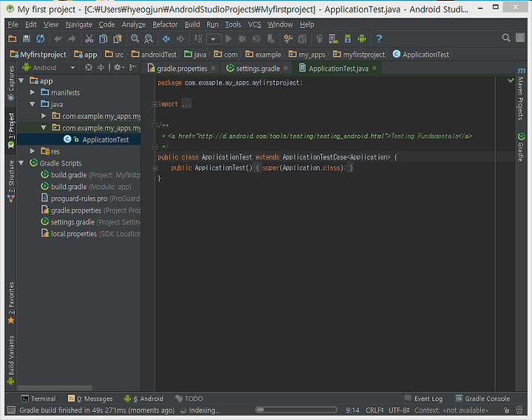This screenshot has width=532, height=420.
Task: Open the Event Log
Action: (424, 399)
